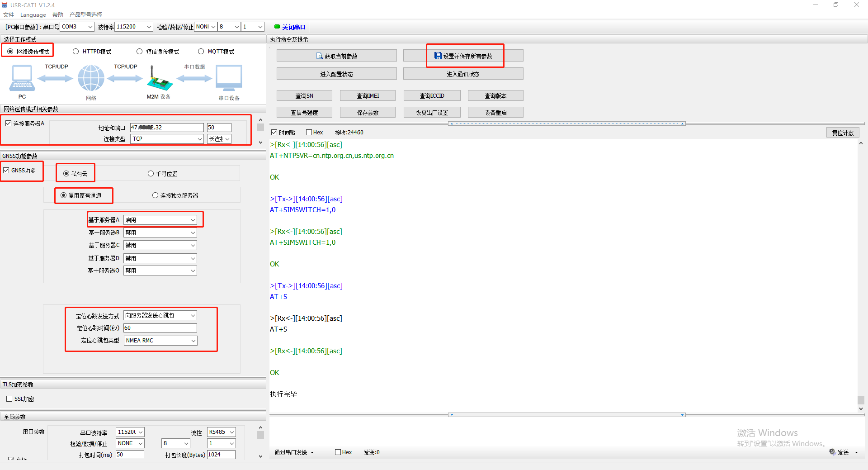This screenshot has height=470, width=868.
Task: Open the 产品型号选择 menu
Action: (86, 15)
